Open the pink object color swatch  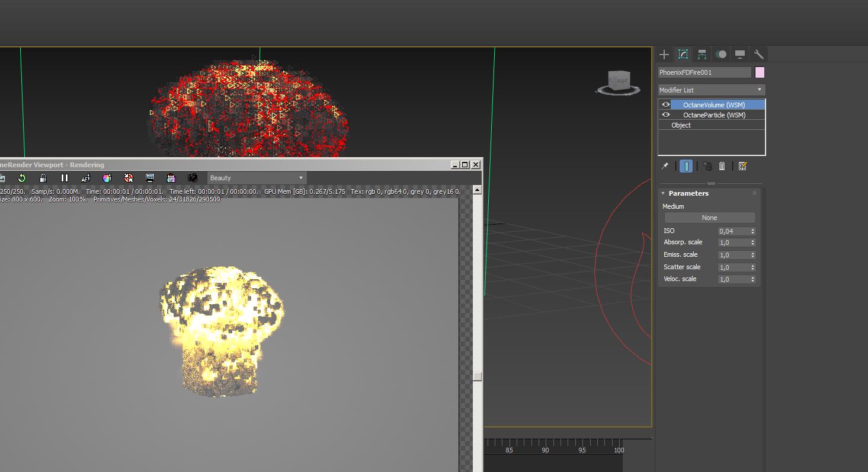tap(760, 72)
